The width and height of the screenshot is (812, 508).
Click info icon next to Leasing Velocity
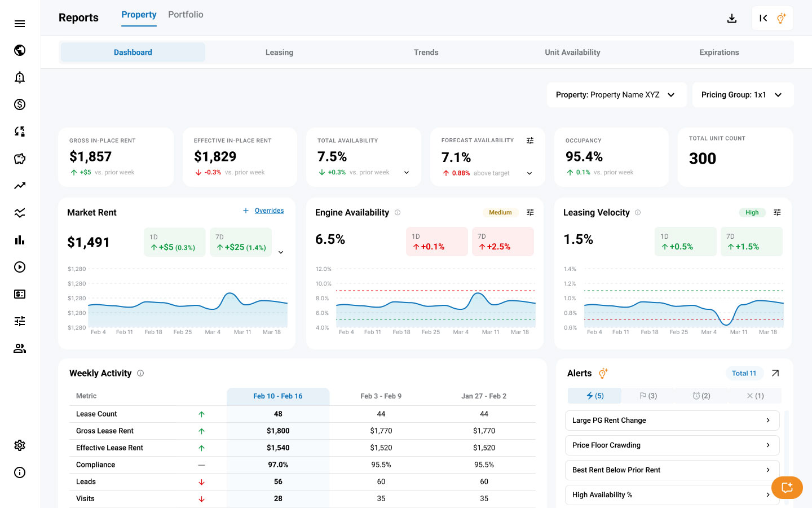click(638, 212)
